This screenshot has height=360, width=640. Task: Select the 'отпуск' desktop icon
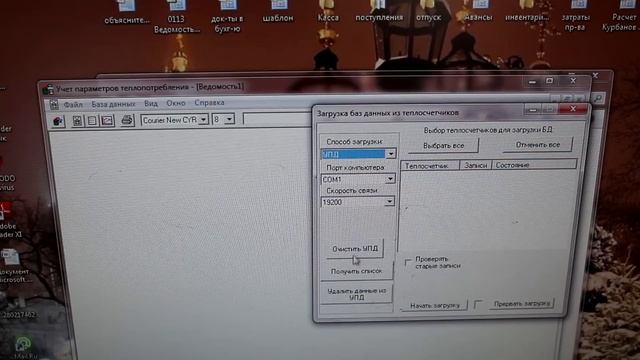coord(429,12)
